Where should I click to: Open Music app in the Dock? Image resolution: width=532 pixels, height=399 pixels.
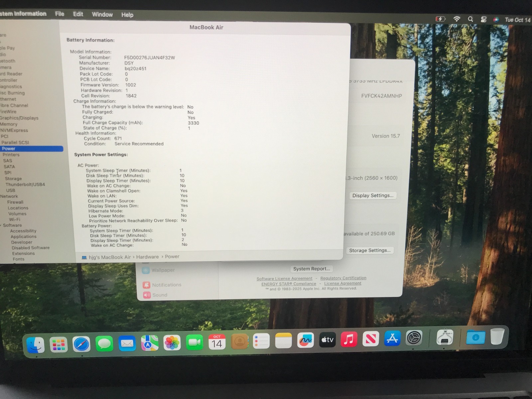(x=349, y=339)
